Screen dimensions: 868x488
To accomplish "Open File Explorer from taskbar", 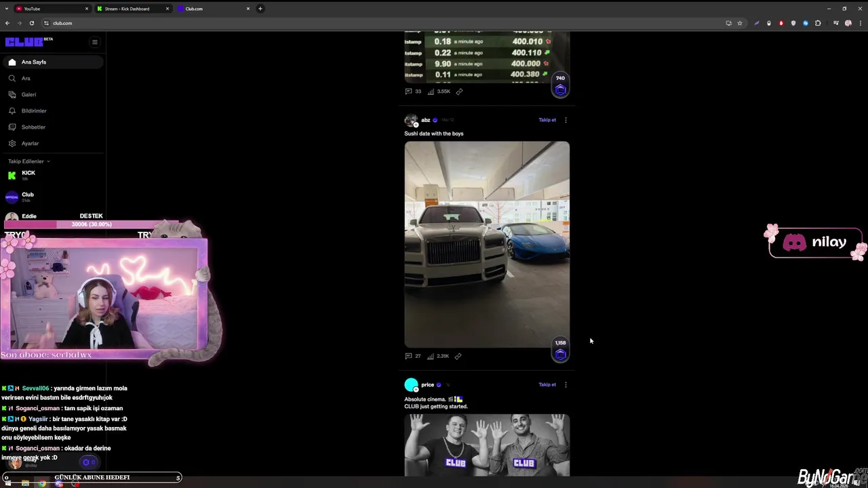I will (25, 483).
